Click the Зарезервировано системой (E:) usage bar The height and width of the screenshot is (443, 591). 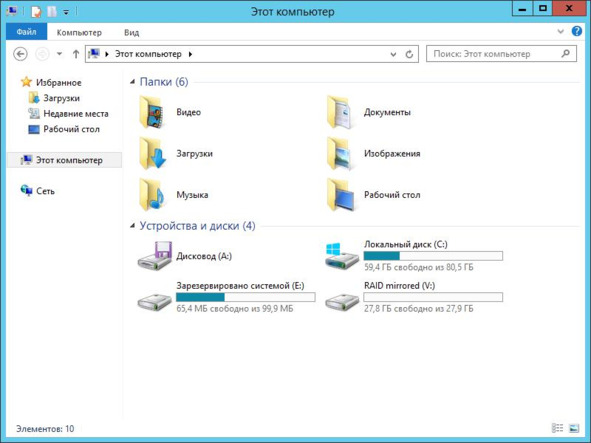(x=245, y=297)
